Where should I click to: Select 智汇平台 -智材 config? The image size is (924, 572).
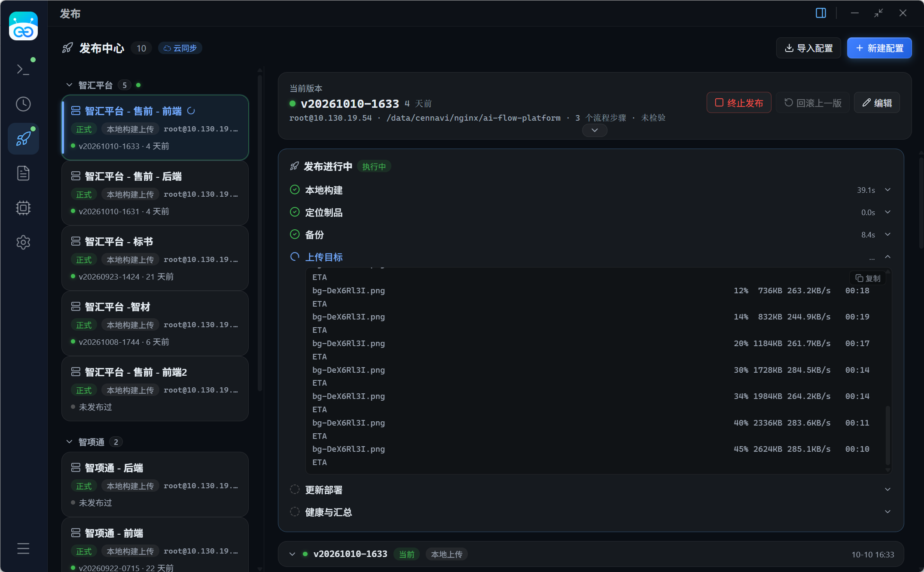tap(155, 324)
